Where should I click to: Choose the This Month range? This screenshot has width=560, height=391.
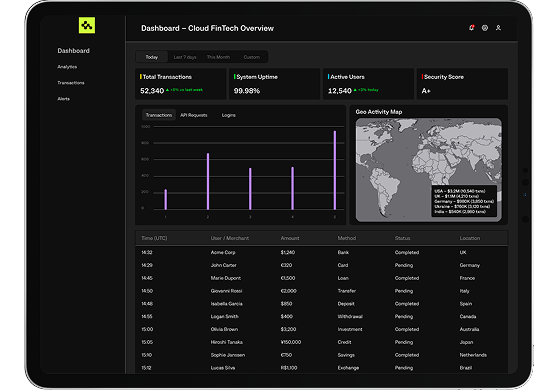point(218,57)
